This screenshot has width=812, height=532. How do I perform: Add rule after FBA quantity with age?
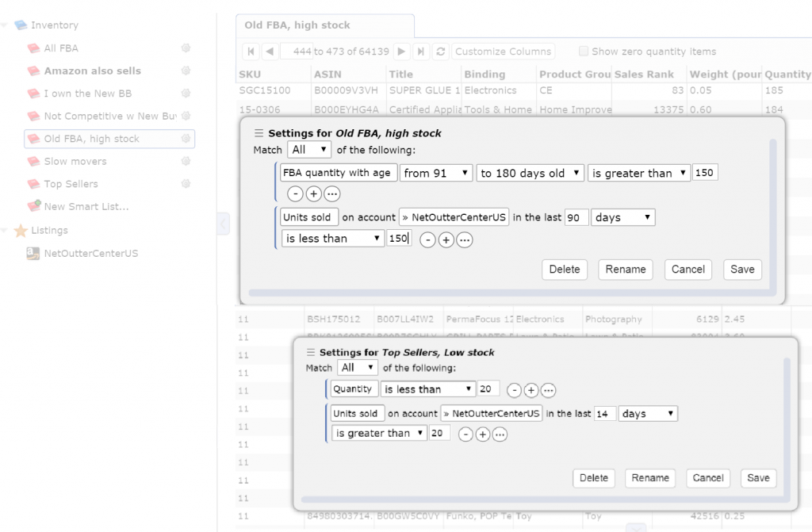click(313, 193)
